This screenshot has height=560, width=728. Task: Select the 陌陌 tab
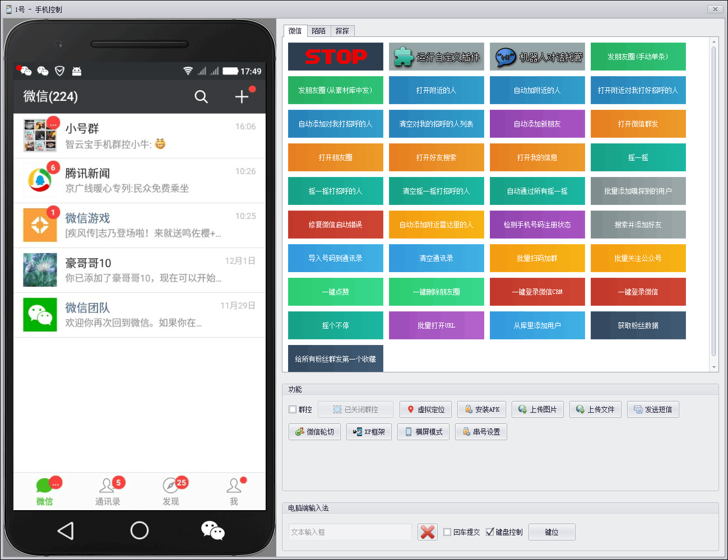(319, 31)
